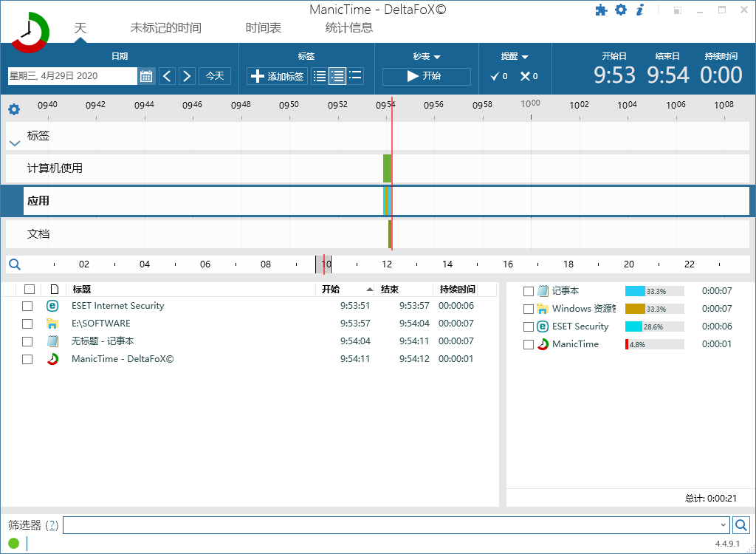Start the stopwatch with 开始 button
The width and height of the screenshot is (756, 554).
pos(427,76)
